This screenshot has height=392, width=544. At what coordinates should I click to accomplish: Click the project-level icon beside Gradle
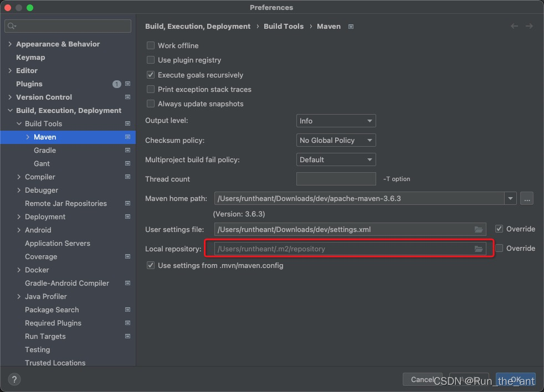tap(127, 150)
